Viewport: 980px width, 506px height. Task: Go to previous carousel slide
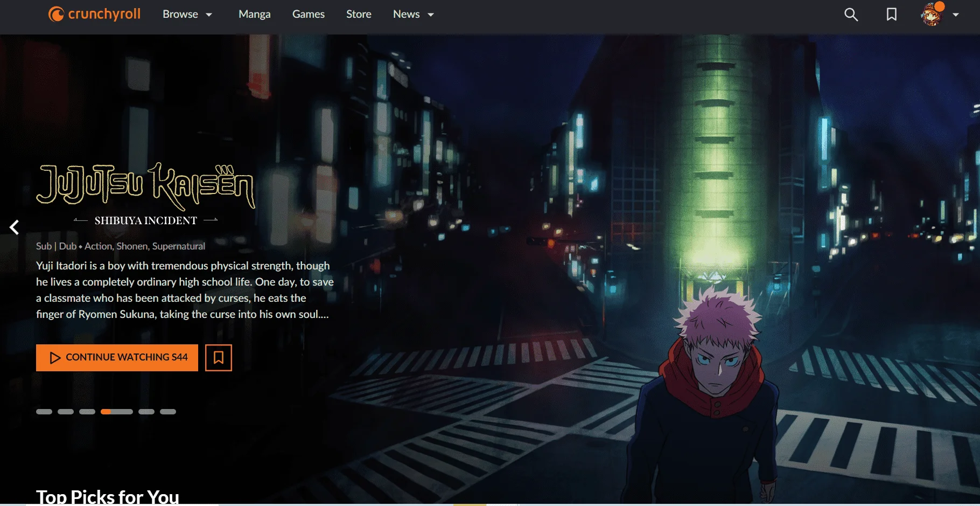(x=15, y=227)
